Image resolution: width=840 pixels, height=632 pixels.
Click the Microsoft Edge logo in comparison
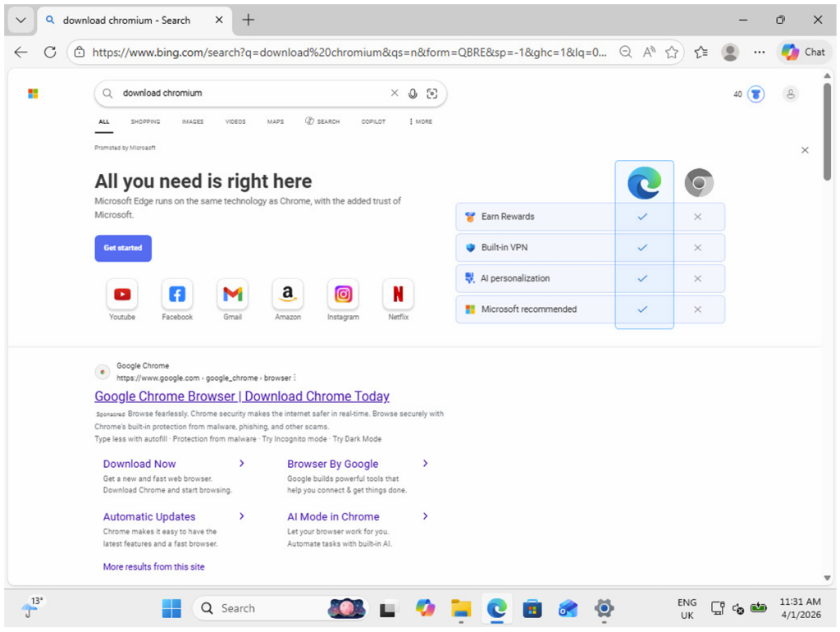(644, 183)
